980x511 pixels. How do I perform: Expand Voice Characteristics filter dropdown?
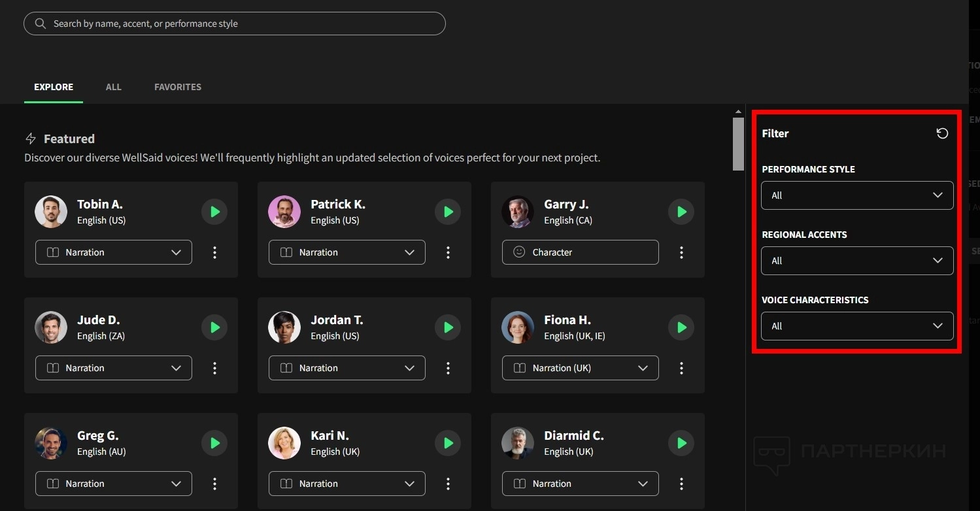pos(856,326)
